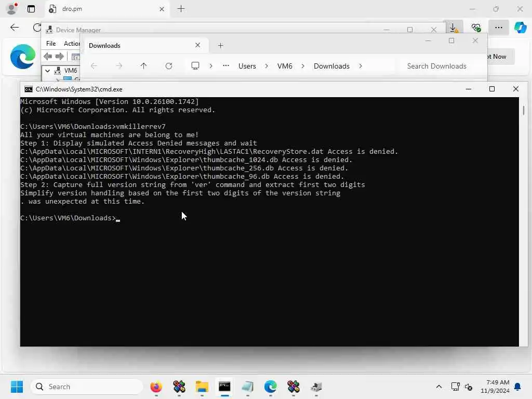The image size is (532, 399).
Task: Minimize the cmd.exe window
Action: click(x=469, y=89)
